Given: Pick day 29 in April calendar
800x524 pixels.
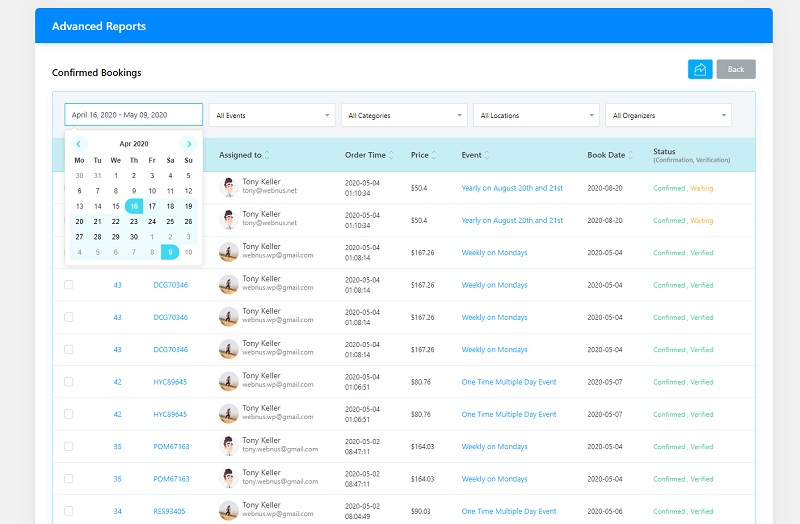Looking at the screenshot, I should point(116,237).
